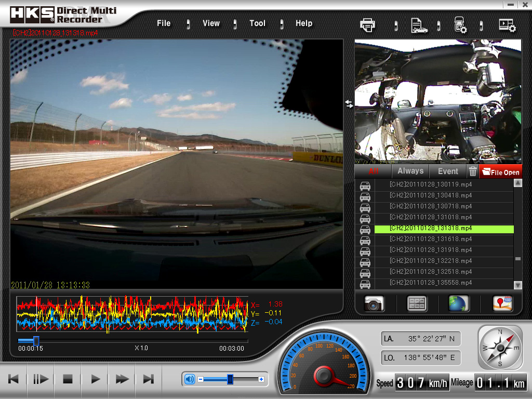532x399 pixels.
Task: Minimize the recorder window
Action: pos(510,5)
